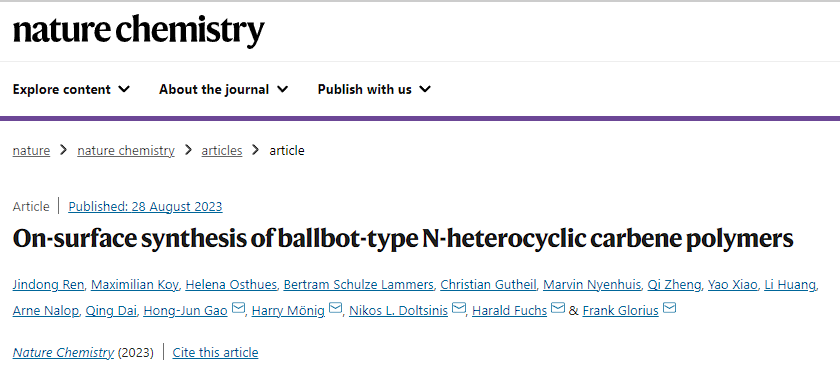Navigate to articles breadcrumb
This screenshot has height=378, width=840.
[x=222, y=151]
